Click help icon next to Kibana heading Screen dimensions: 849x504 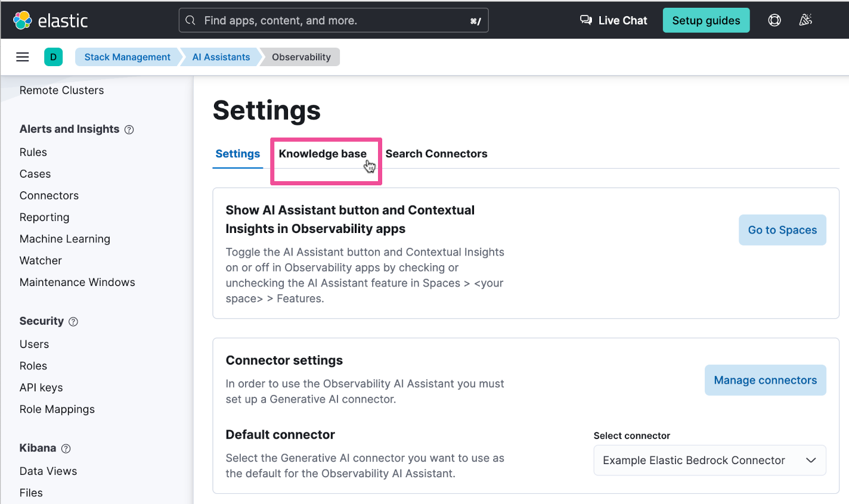click(x=66, y=449)
